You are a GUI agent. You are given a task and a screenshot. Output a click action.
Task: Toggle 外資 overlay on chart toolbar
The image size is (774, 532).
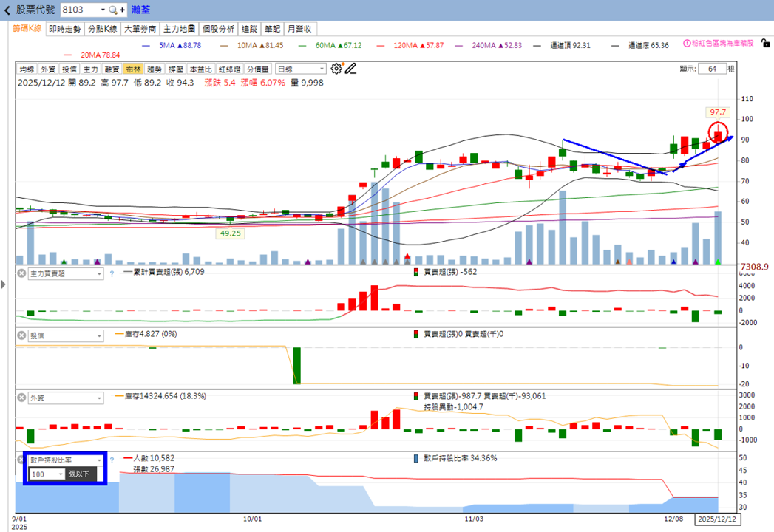(48, 69)
